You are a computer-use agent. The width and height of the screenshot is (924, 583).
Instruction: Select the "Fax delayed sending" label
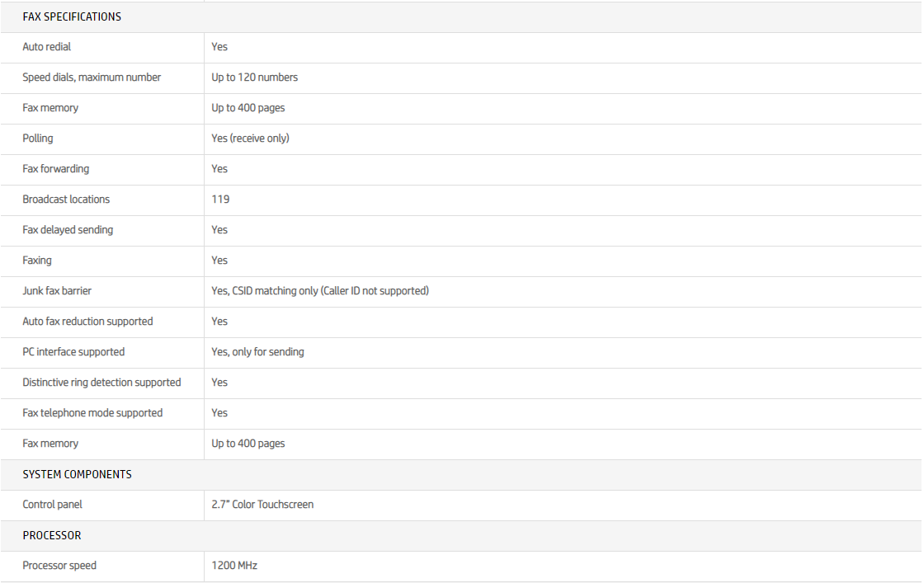pos(68,230)
